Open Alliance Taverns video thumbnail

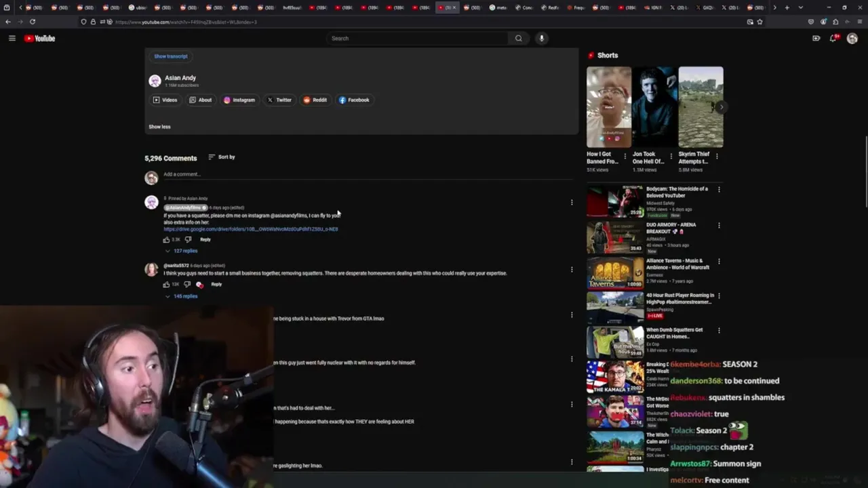click(615, 273)
